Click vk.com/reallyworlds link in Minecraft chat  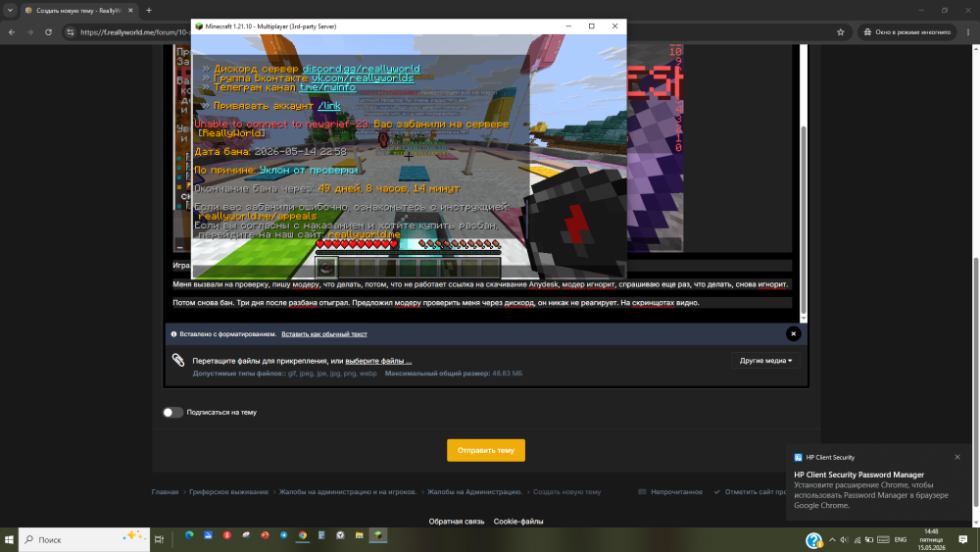363,78
